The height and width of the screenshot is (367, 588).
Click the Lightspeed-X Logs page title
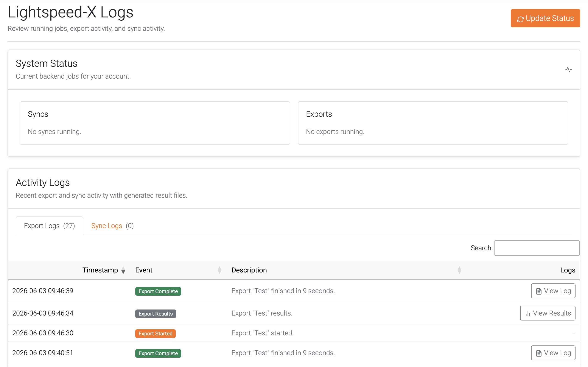[71, 12]
